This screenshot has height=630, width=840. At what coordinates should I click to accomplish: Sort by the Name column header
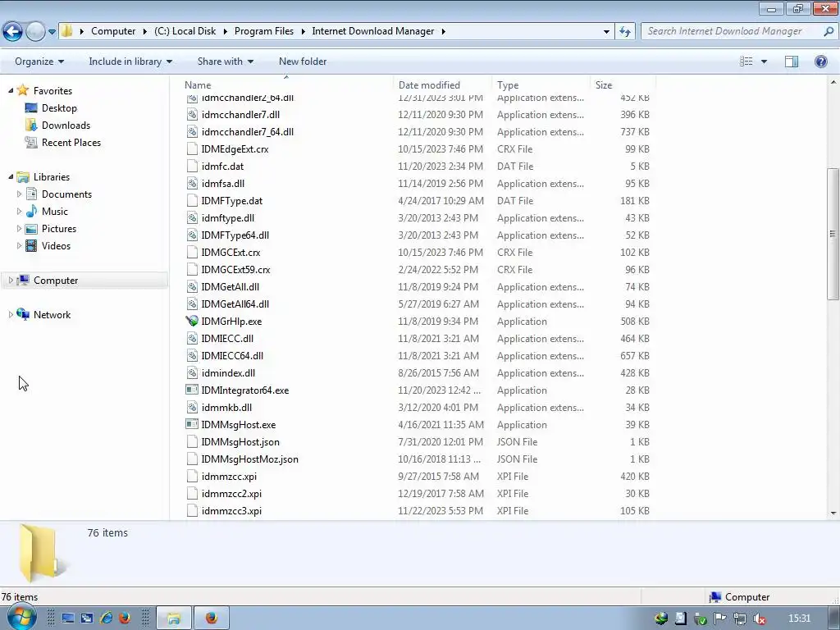[286, 84]
